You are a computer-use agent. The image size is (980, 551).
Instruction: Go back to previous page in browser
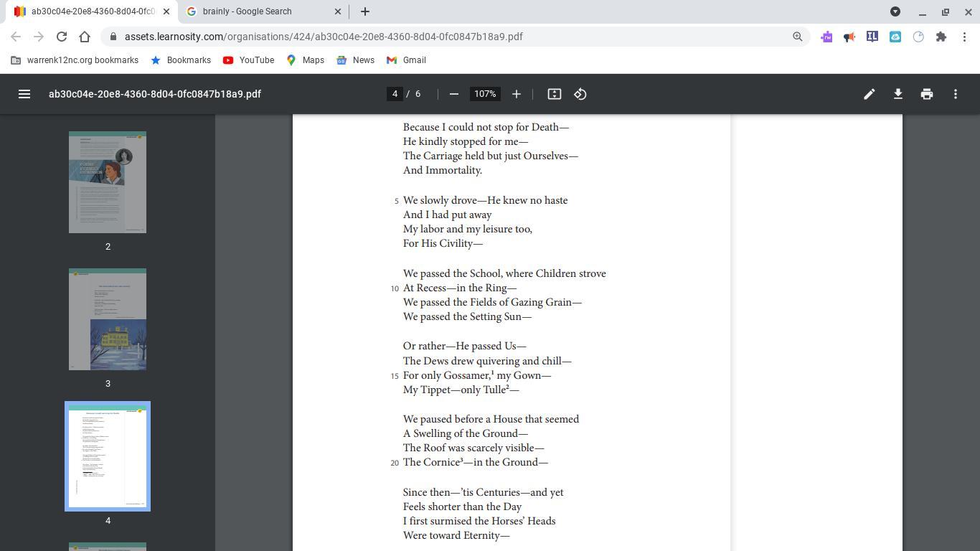(16, 37)
